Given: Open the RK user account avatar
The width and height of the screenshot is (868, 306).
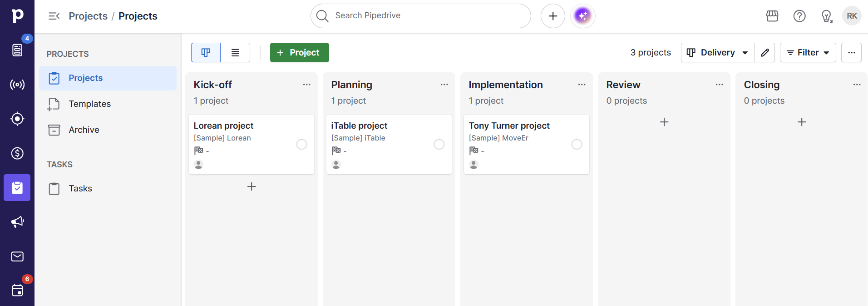Looking at the screenshot, I should [852, 16].
